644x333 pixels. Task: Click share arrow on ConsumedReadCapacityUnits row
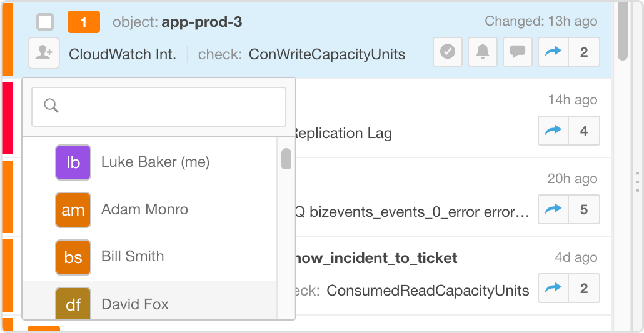(553, 288)
